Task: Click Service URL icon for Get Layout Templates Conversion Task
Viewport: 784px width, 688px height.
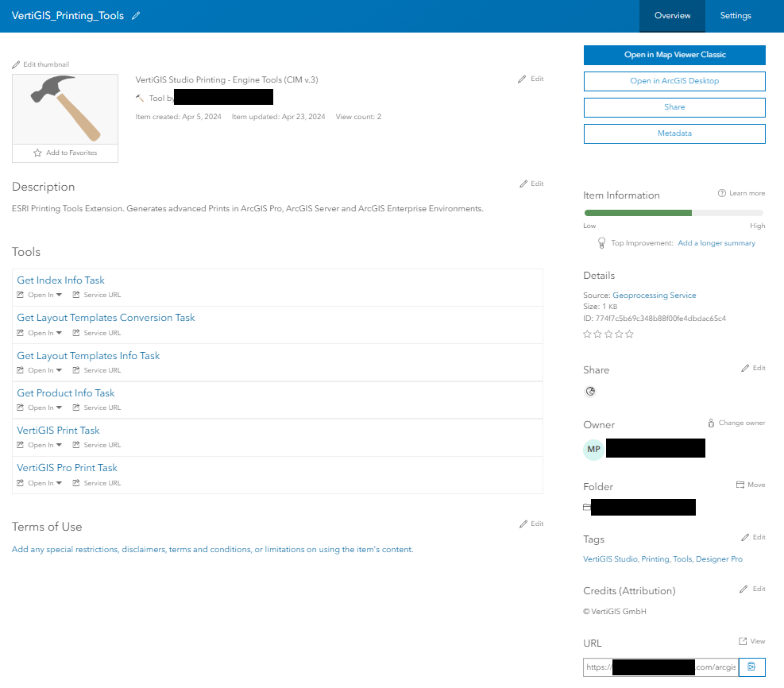Action: tap(76, 333)
